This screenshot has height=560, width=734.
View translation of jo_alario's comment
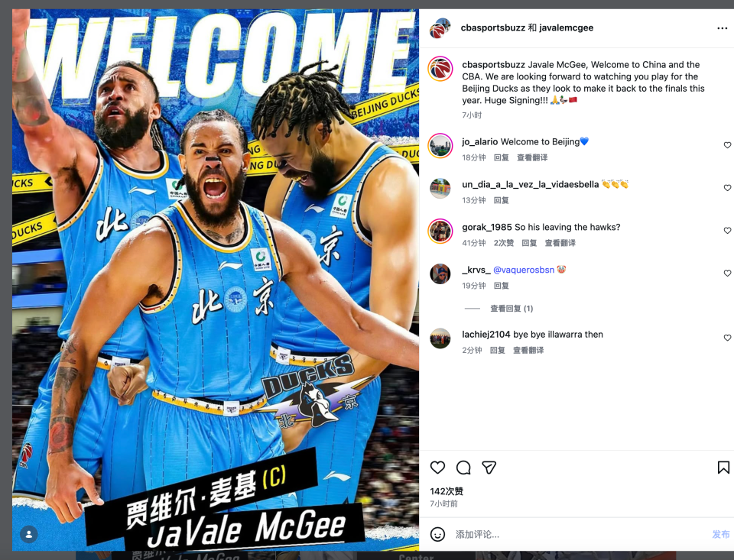pos(532,157)
